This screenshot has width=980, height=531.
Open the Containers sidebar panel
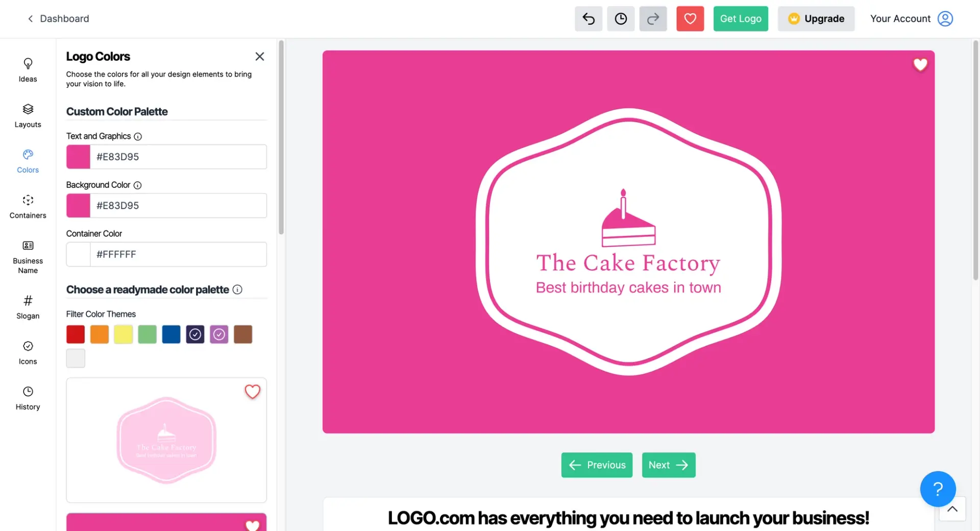pyautogui.click(x=28, y=206)
